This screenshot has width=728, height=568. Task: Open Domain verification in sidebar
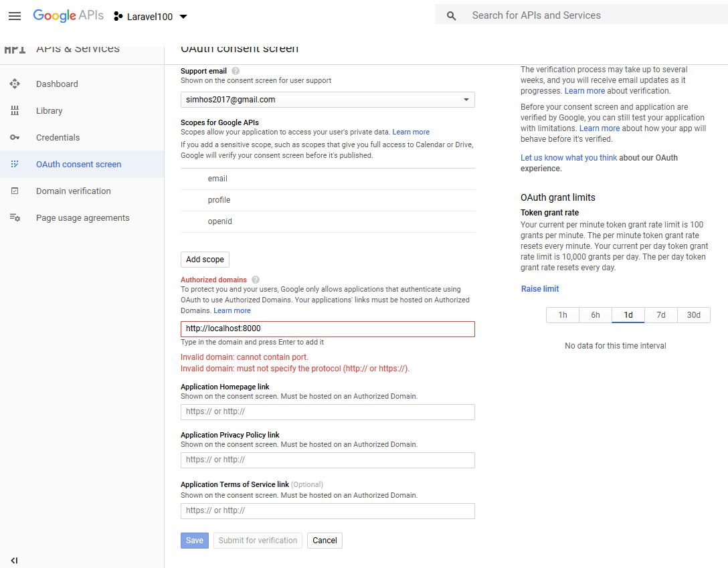click(x=74, y=191)
